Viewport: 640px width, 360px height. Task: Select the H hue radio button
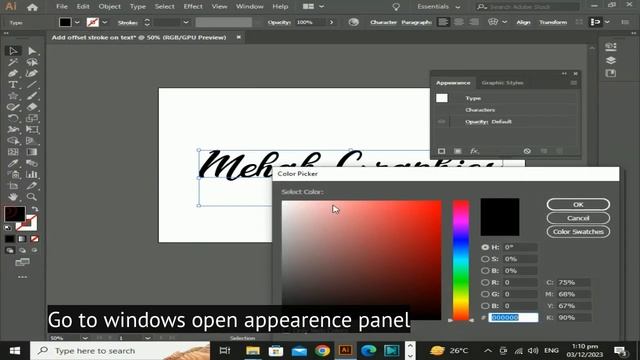point(485,247)
